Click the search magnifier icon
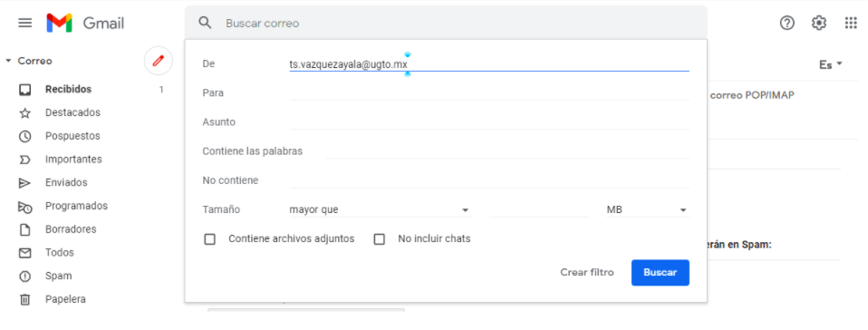The height and width of the screenshot is (330, 868). coord(205,23)
